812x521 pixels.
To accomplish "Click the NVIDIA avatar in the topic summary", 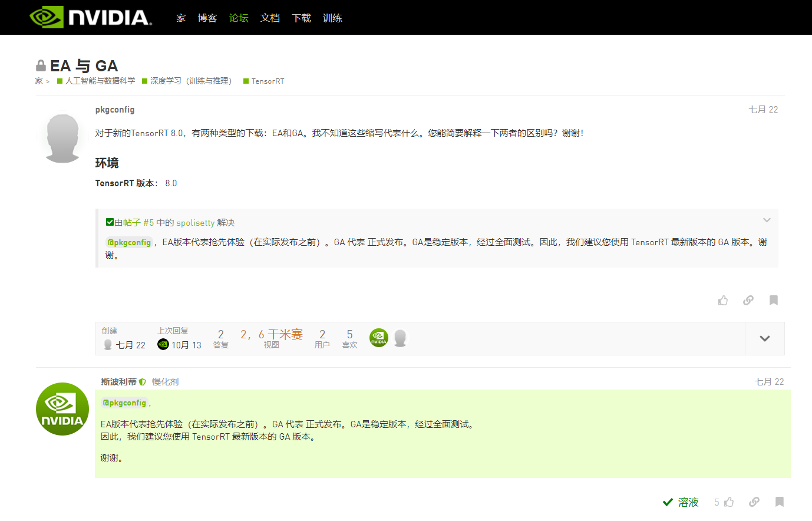I will coord(378,337).
